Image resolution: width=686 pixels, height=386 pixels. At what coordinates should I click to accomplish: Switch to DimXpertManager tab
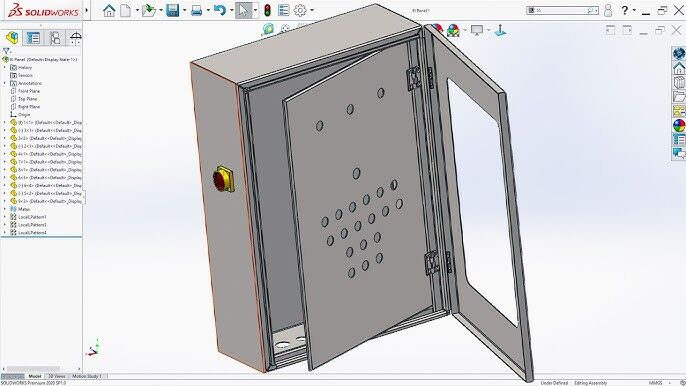[x=75, y=38]
